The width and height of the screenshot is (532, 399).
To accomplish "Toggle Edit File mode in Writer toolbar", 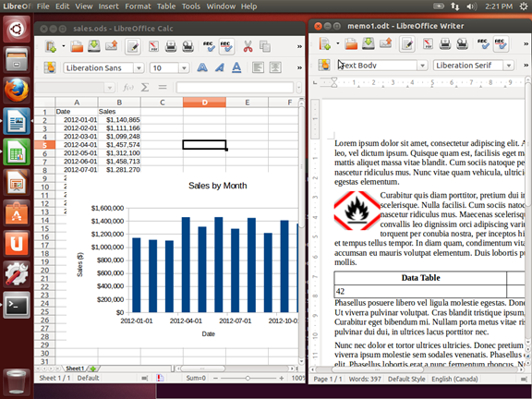I will (406, 43).
